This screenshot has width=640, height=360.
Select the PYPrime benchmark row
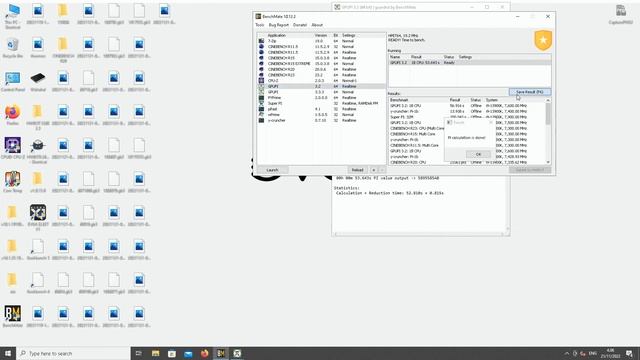pyautogui.click(x=321, y=98)
